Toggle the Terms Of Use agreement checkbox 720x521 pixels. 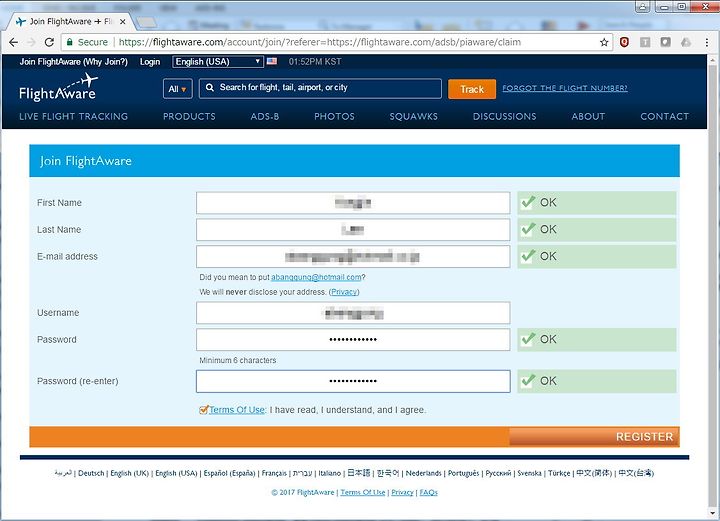[203, 409]
